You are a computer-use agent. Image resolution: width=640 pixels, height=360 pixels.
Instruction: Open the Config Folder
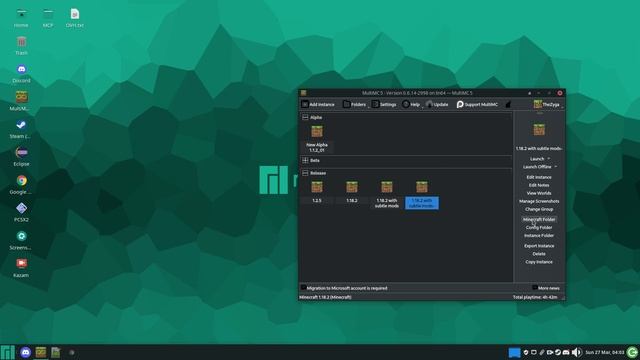539,227
